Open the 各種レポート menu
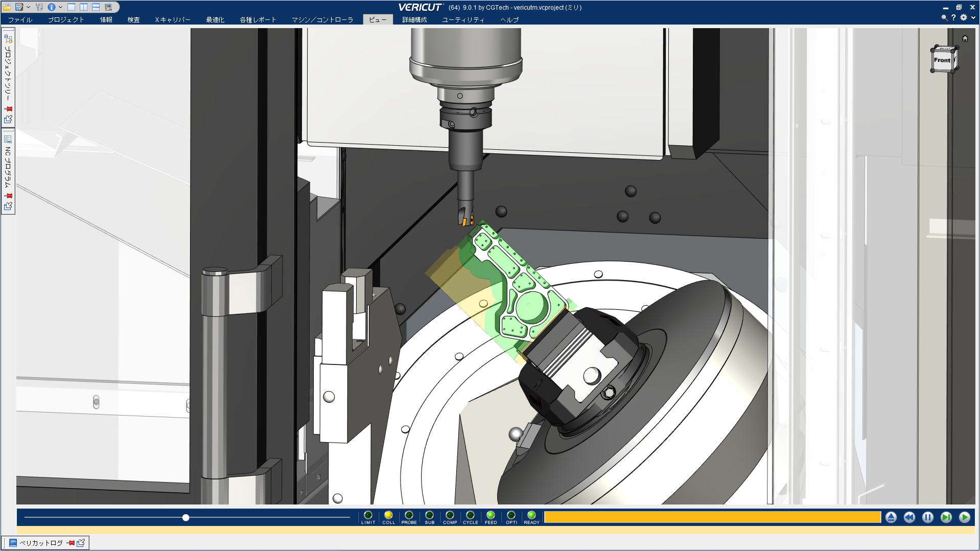Screen dimensions: 980x551 (258, 20)
